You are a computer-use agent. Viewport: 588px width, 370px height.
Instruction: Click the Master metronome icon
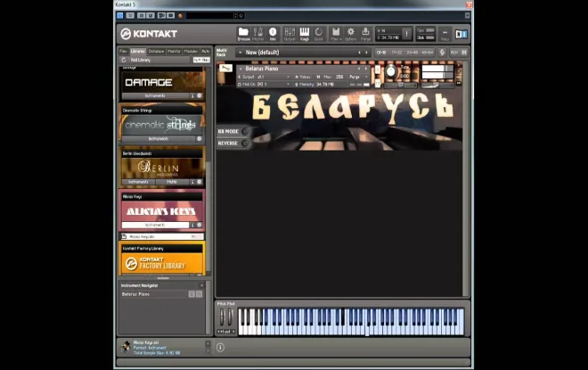pos(258,34)
